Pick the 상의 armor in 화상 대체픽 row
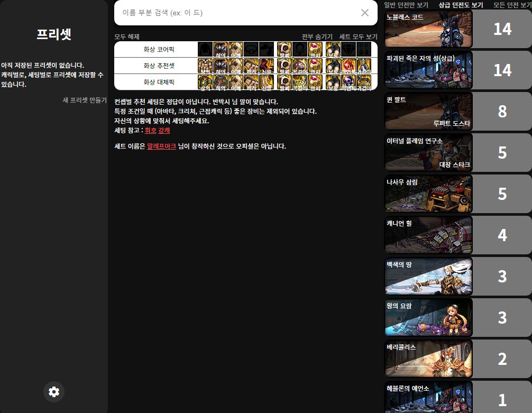The height and width of the screenshot is (413, 532). pos(205,82)
